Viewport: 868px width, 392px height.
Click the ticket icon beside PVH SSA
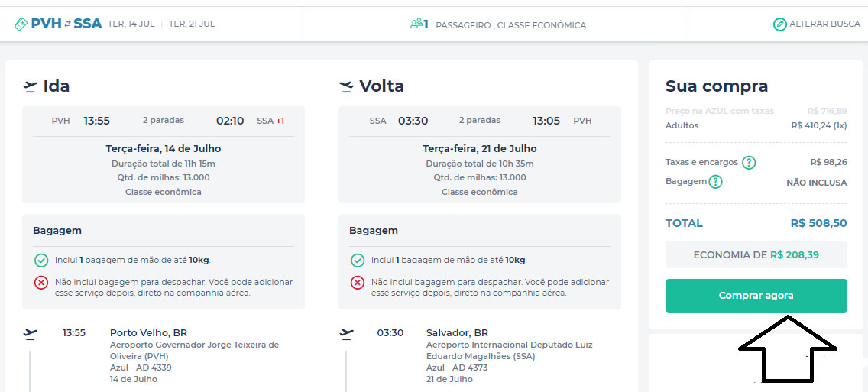pos(21,24)
